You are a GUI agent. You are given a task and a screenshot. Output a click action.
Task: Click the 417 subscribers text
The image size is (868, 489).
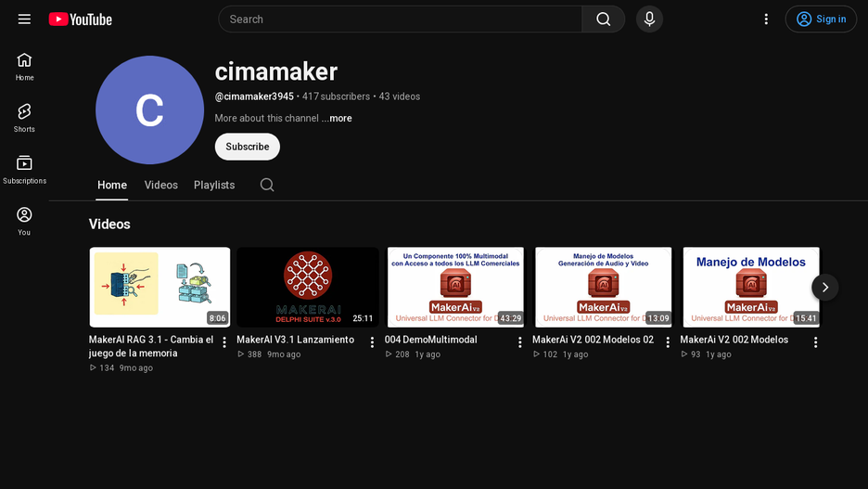click(x=336, y=97)
